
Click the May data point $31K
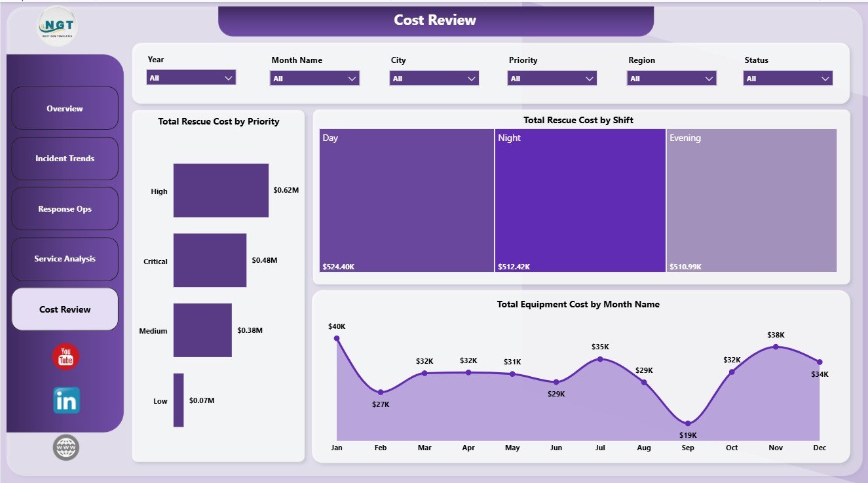pyautogui.click(x=512, y=374)
